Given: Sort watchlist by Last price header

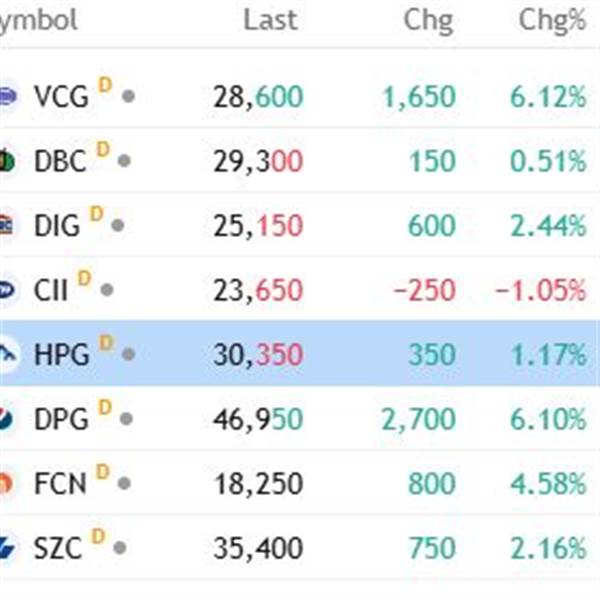Looking at the screenshot, I should [270, 20].
